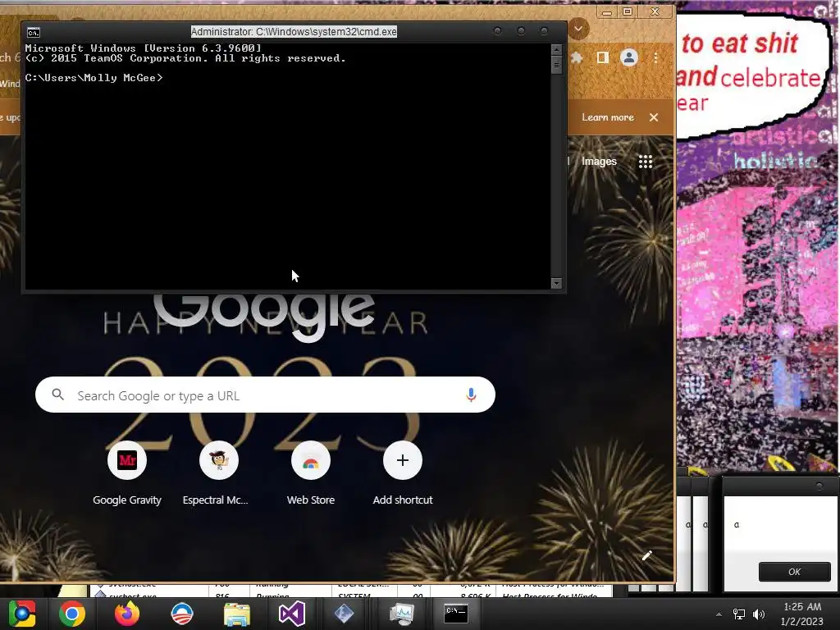Image resolution: width=840 pixels, height=630 pixels.
Task: Open Visual Studio from taskbar
Action: point(292,614)
